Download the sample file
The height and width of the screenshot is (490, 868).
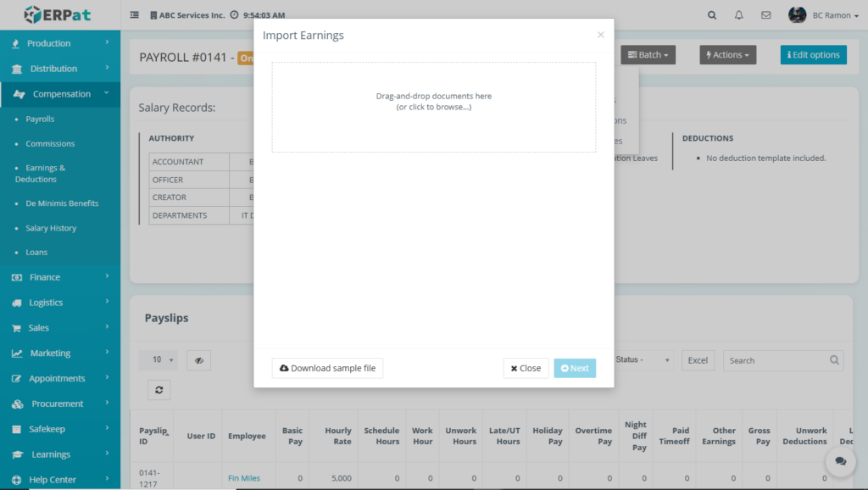(x=327, y=368)
